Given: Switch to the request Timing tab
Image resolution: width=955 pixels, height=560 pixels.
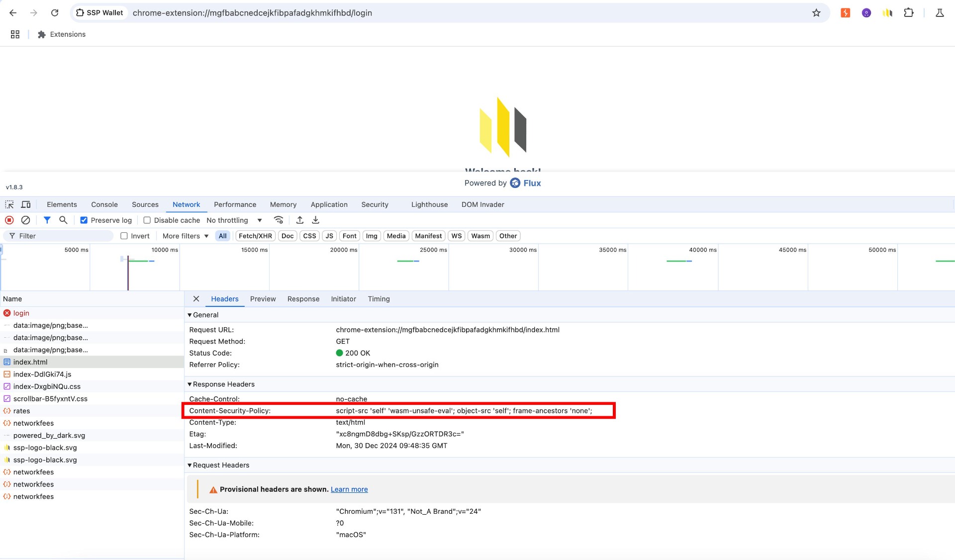Looking at the screenshot, I should 379,299.
